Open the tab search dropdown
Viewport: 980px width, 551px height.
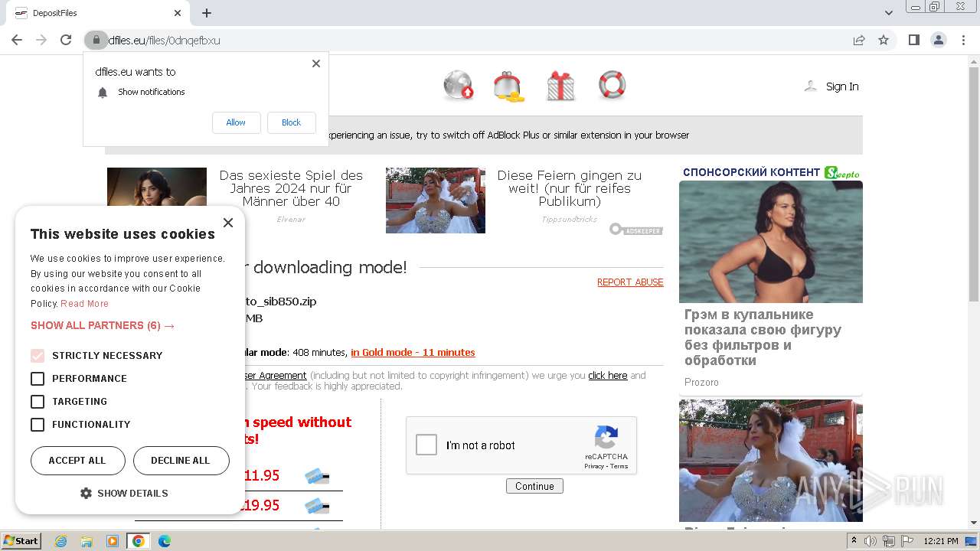click(889, 13)
